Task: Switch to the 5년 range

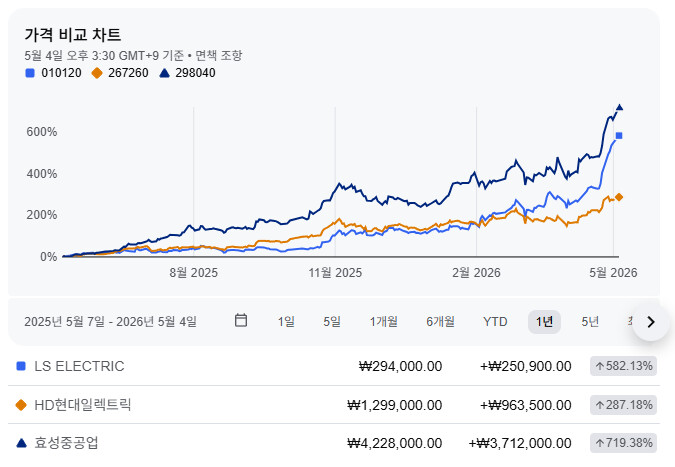Action: [590, 322]
